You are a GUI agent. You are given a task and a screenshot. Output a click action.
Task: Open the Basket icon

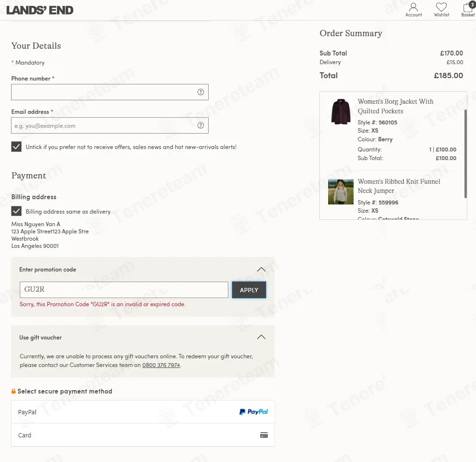[468, 10]
